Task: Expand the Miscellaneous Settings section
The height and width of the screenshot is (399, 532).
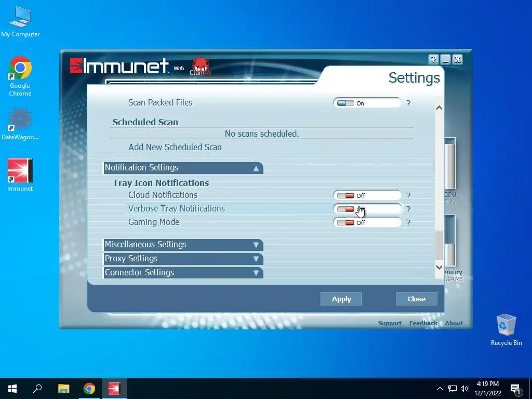Action: point(183,245)
